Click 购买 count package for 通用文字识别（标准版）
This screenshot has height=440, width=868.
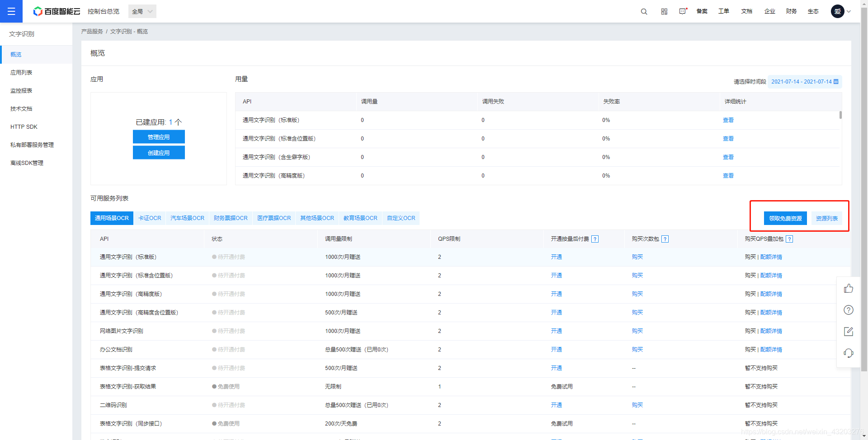coord(637,257)
